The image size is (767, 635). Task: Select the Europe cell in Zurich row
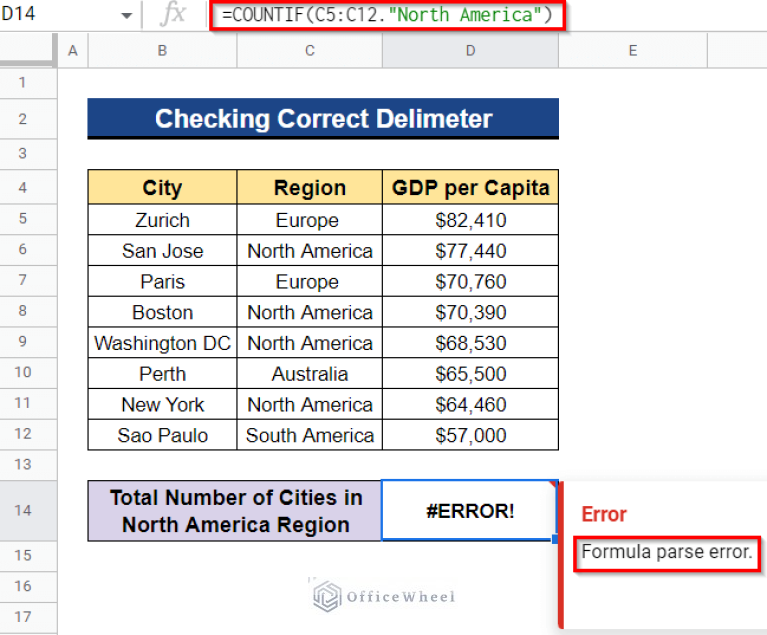tap(310, 220)
